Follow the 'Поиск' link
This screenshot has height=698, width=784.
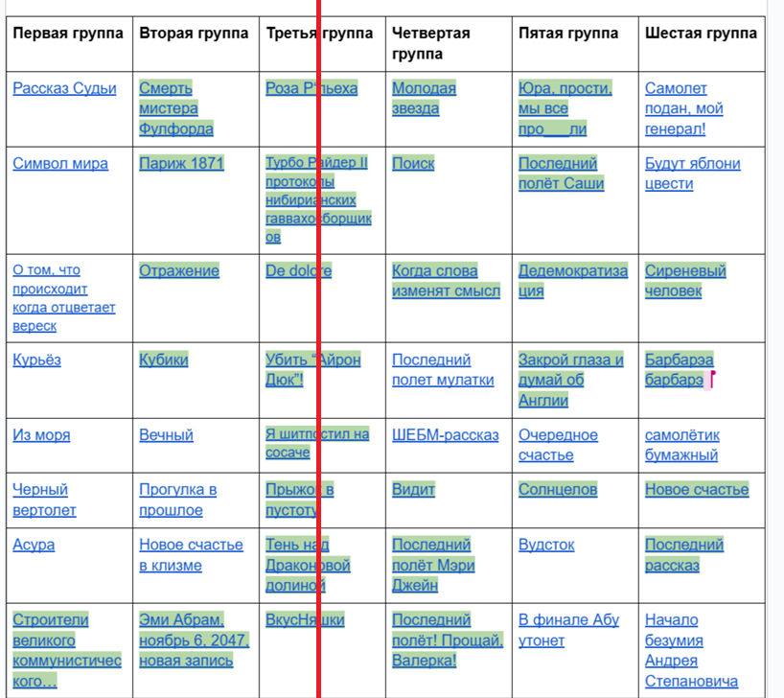[413, 164]
